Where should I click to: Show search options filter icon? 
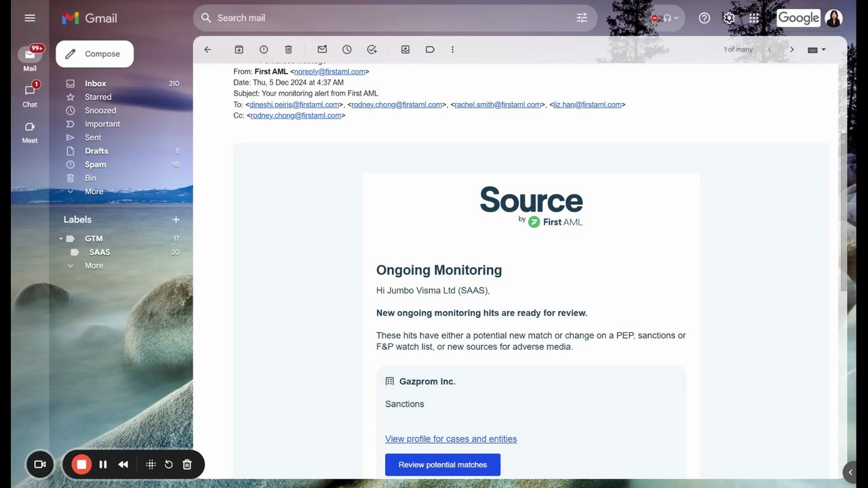(x=582, y=18)
